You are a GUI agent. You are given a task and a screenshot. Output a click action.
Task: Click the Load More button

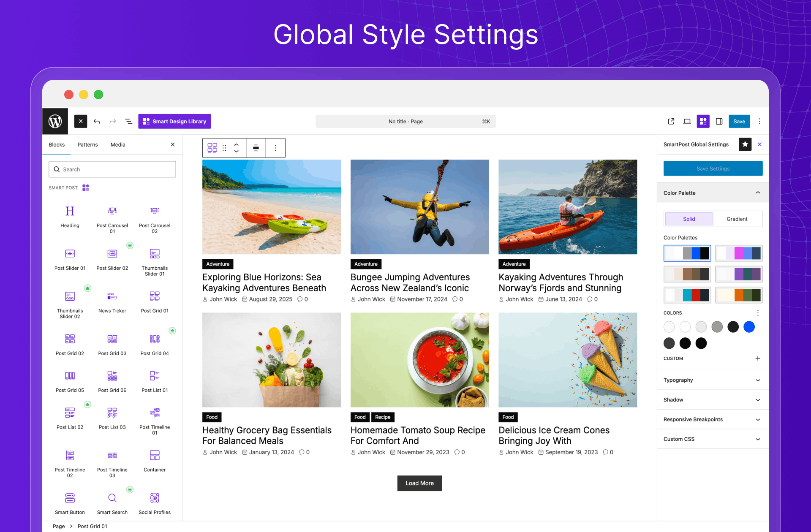[x=419, y=483]
